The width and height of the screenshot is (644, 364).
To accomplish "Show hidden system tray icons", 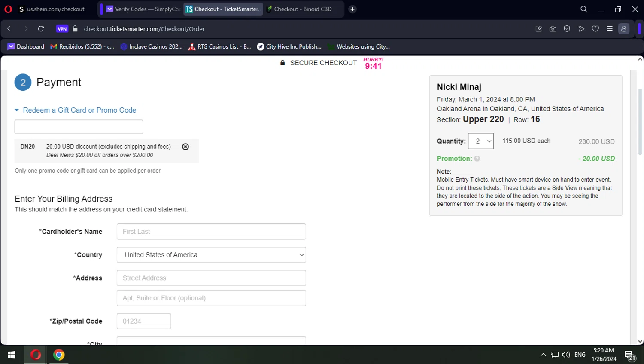I will (x=543, y=355).
